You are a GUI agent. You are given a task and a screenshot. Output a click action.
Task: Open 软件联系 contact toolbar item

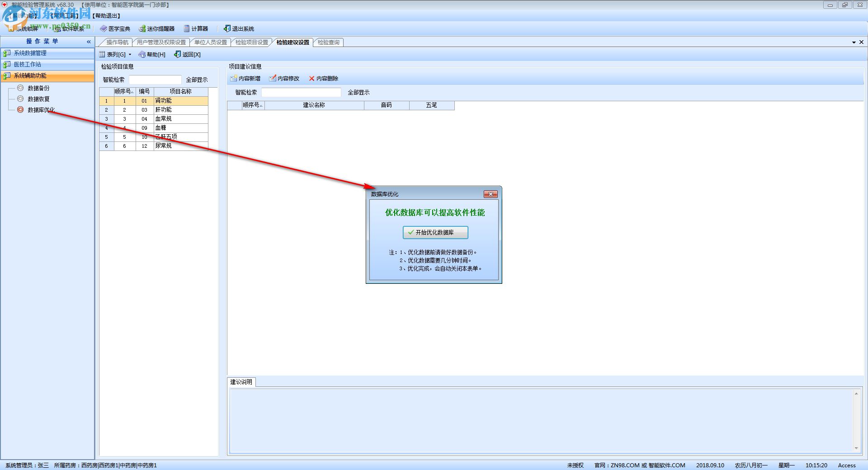69,29
